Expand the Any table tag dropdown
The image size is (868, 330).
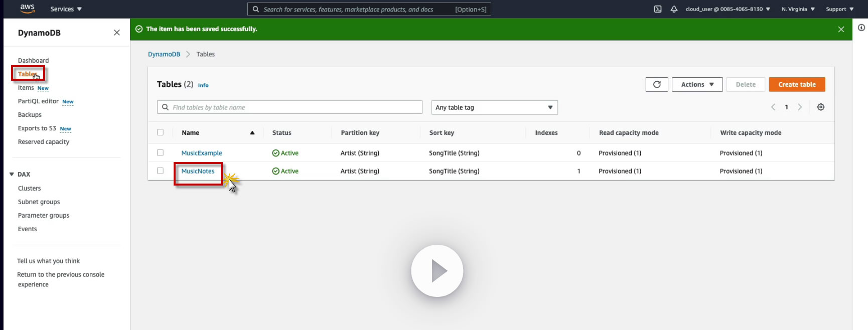pos(494,107)
